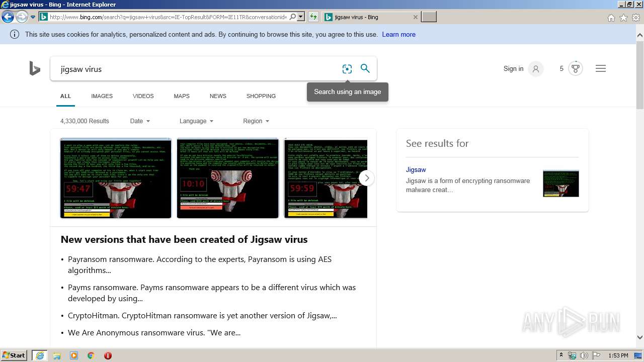Switch to the SHOPPING tab
This screenshot has width=644, height=362.
click(261, 96)
